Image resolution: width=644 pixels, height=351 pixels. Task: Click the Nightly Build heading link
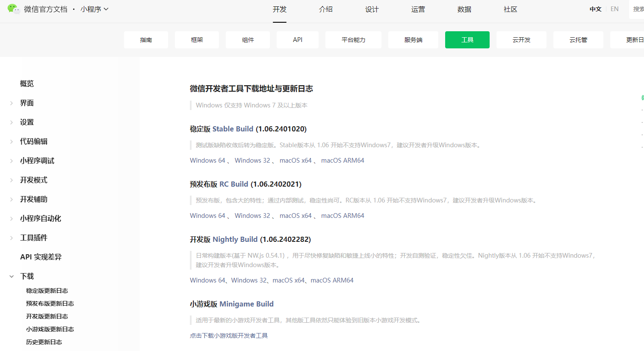235,239
